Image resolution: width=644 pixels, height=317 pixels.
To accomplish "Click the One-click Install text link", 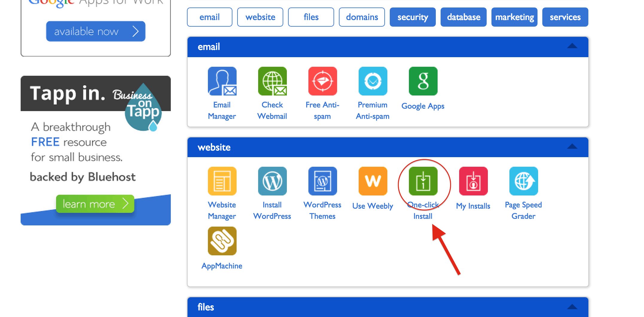I will 423,210.
